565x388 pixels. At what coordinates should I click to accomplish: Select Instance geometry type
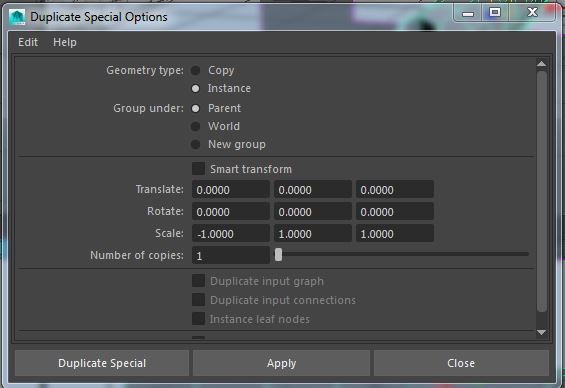195,88
